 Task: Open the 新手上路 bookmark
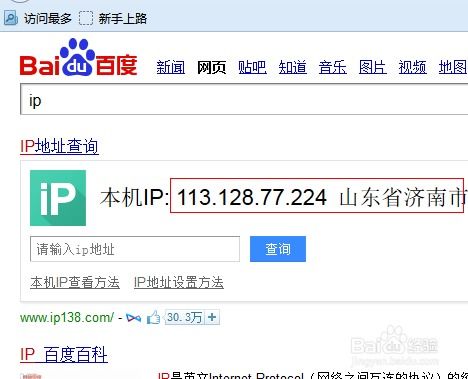pos(113,18)
